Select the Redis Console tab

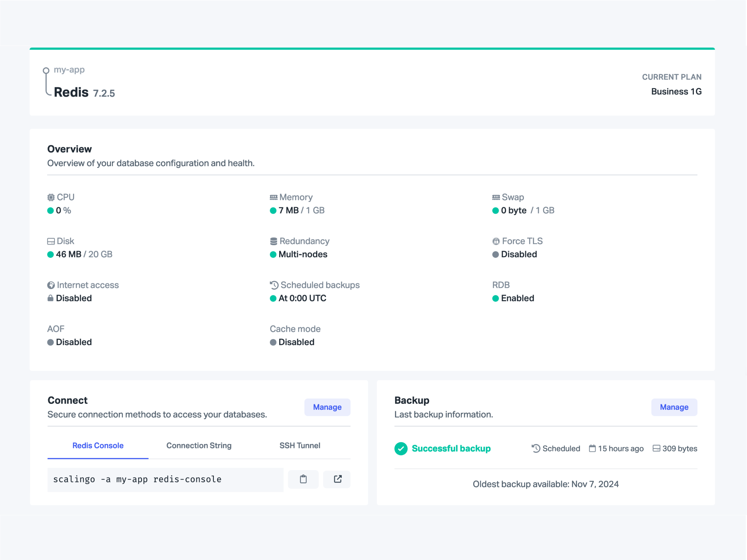[98, 446]
